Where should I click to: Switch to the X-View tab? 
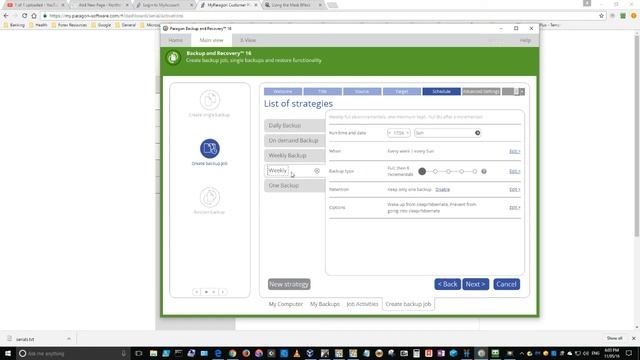click(248, 40)
